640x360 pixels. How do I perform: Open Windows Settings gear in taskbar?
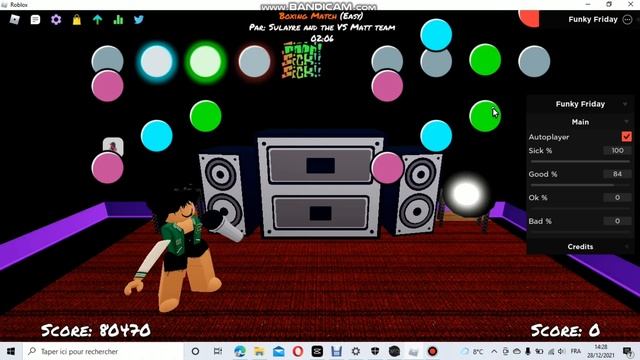(x=356, y=351)
